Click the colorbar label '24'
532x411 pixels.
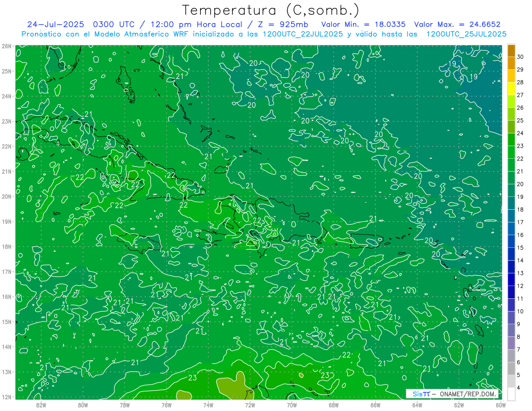click(520, 133)
